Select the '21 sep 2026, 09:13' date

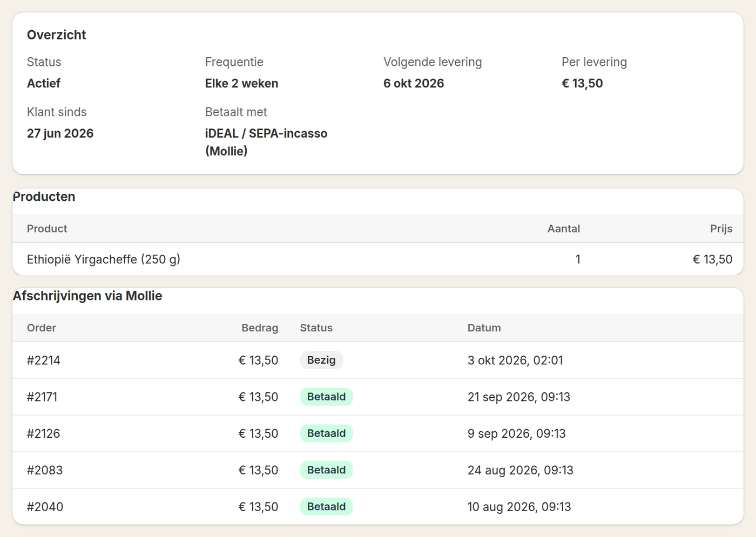coord(519,397)
